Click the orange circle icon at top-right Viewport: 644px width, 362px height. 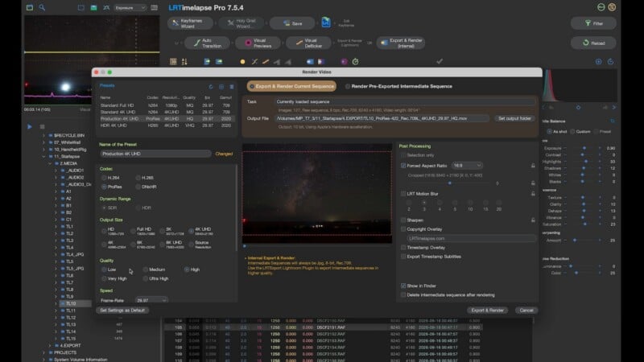612,7
